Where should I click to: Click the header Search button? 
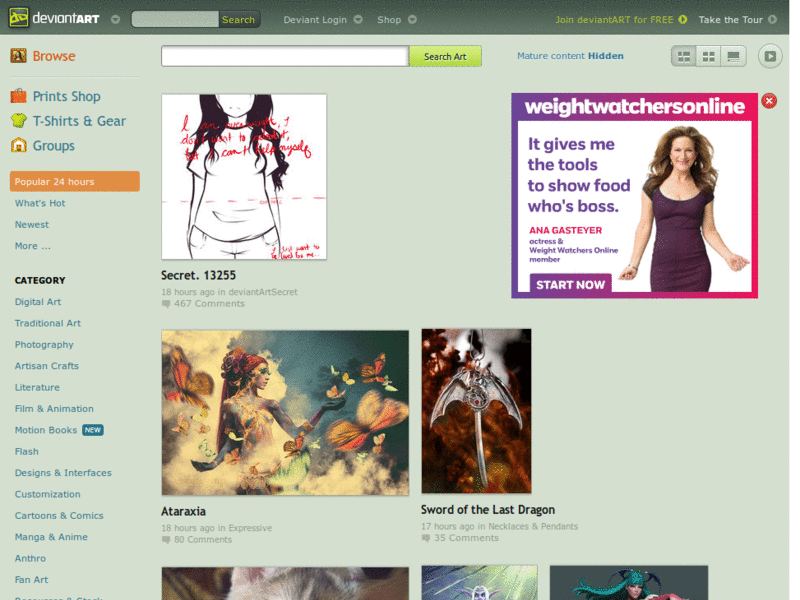pos(238,19)
